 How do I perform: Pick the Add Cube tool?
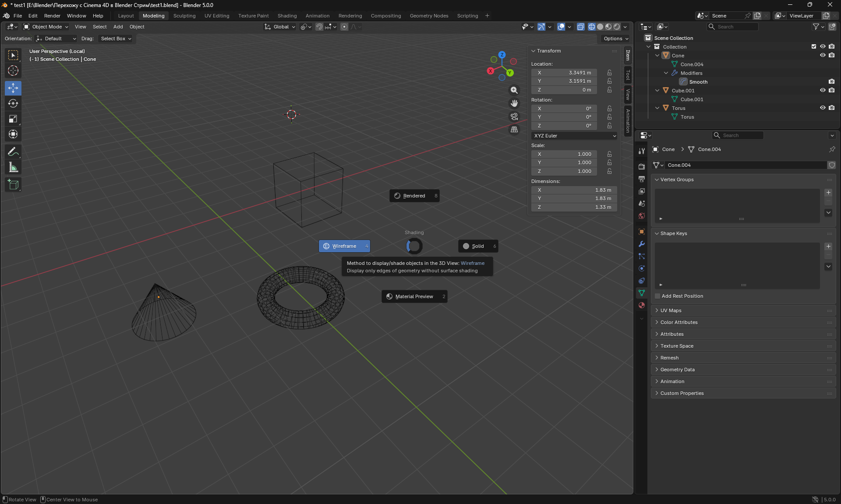pyautogui.click(x=13, y=185)
